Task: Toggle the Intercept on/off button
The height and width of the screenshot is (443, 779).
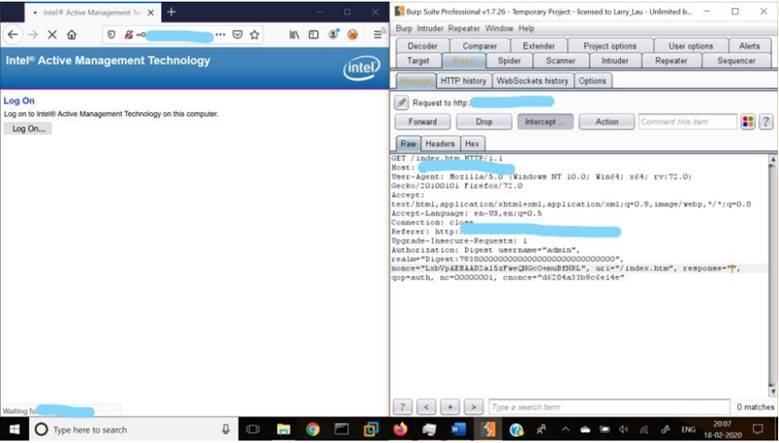Action: pos(545,122)
